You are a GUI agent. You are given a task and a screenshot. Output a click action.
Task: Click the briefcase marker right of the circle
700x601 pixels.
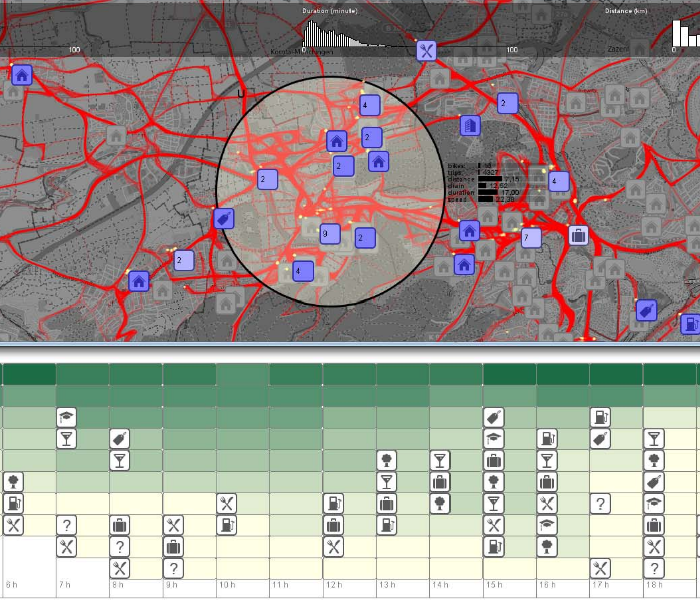point(579,234)
